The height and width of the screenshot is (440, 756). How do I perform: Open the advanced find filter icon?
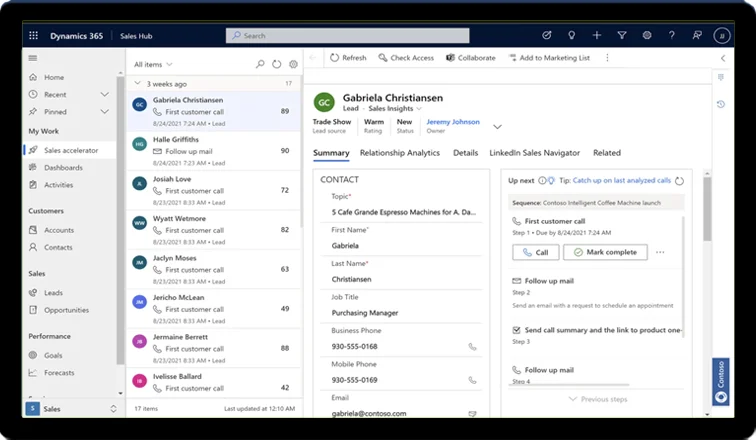coord(622,35)
